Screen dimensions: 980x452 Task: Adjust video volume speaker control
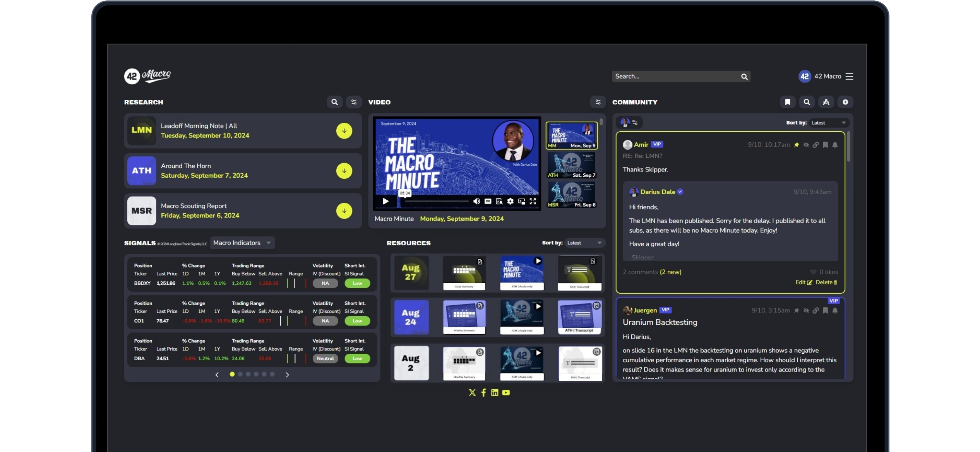477,201
